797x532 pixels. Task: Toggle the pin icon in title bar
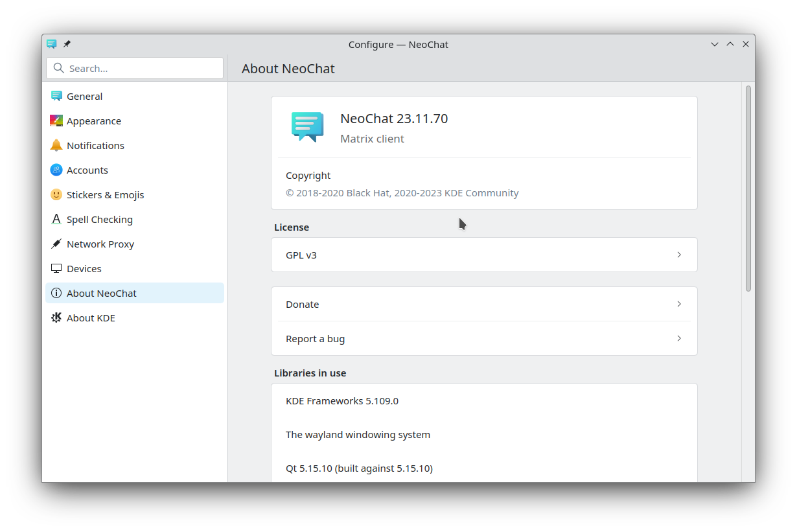(67, 44)
